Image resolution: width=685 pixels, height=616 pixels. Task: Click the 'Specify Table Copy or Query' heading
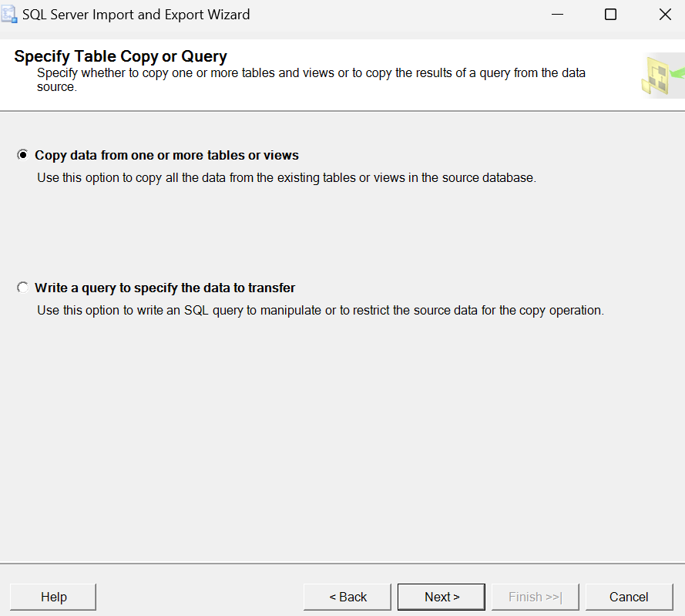pyautogui.click(x=120, y=56)
